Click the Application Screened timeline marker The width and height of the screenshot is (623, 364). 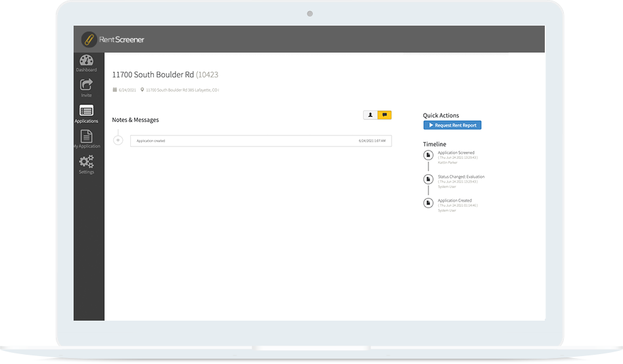428,155
